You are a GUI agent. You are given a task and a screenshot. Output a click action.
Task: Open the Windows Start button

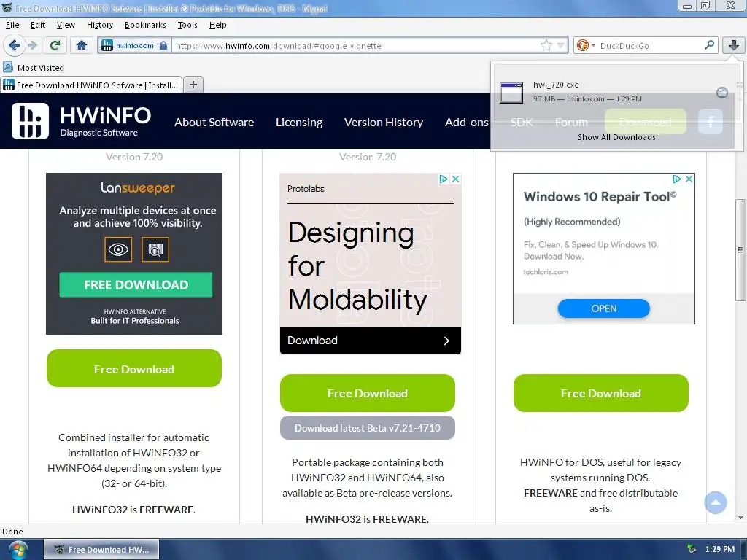(18, 550)
